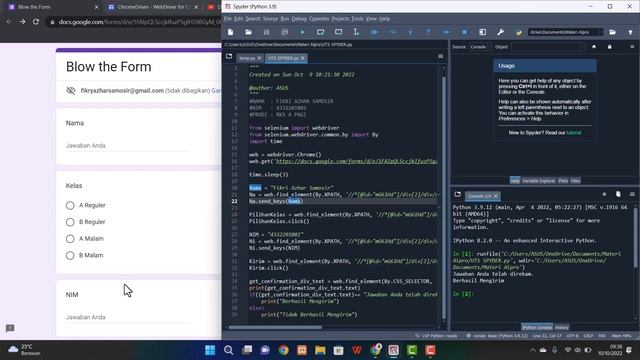Run current cell in Spyder
Image resolution: width=640 pixels, height=360 pixels.
point(320,32)
